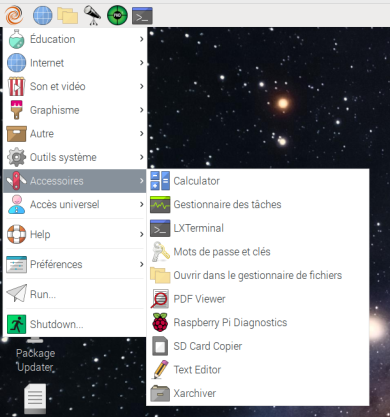Open the file manager folders in panel
The width and height of the screenshot is (390, 417).
click(x=68, y=15)
